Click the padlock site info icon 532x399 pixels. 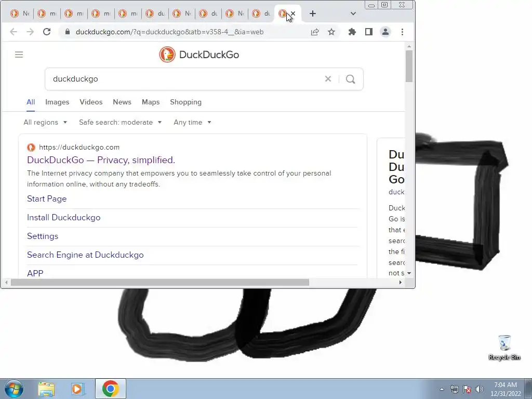(68, 32)
